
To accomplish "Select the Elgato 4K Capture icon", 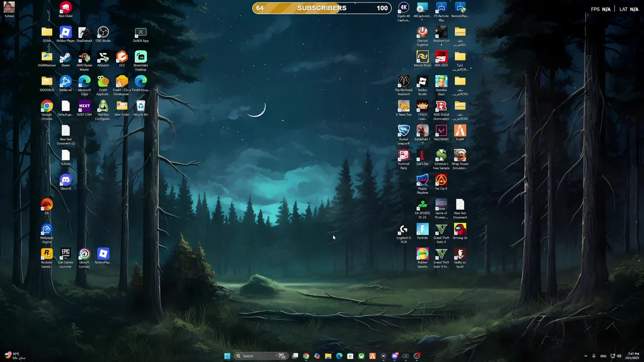I will 404,12.
